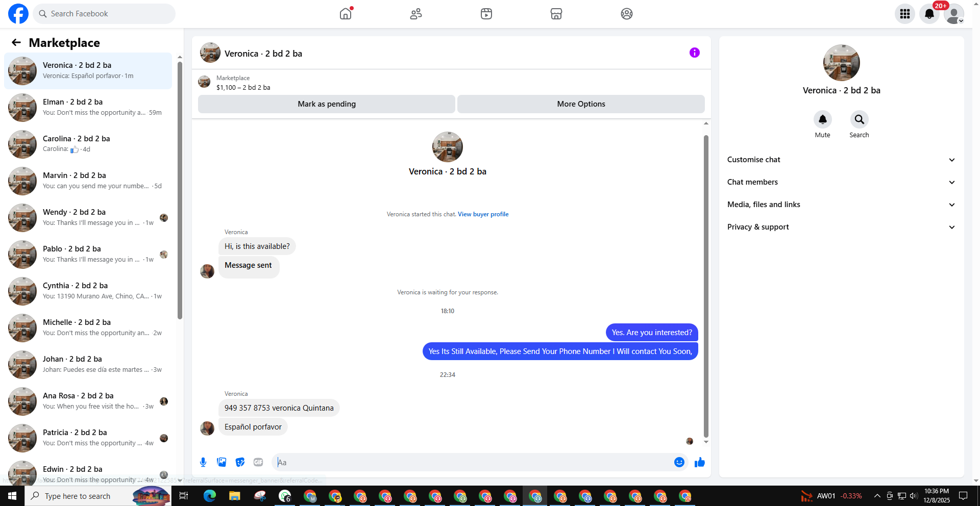
Task: Click the network icon in system tray
Action: pyautogui.click(x=902, y=496)
